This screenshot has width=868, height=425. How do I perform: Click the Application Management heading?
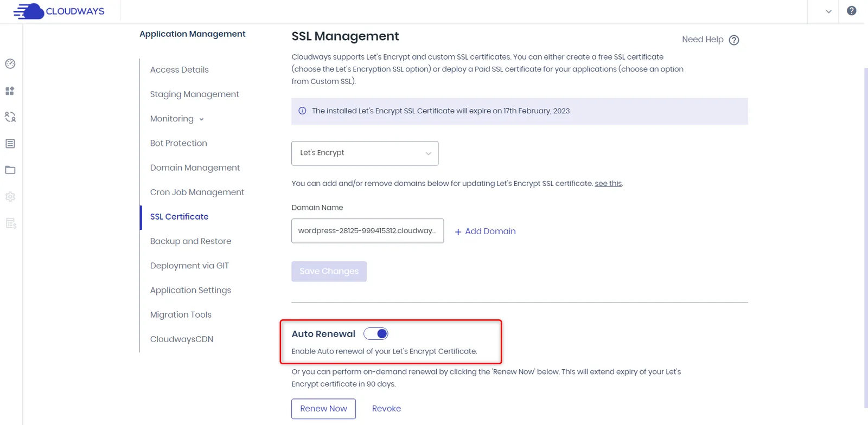[x=192, y=34]
